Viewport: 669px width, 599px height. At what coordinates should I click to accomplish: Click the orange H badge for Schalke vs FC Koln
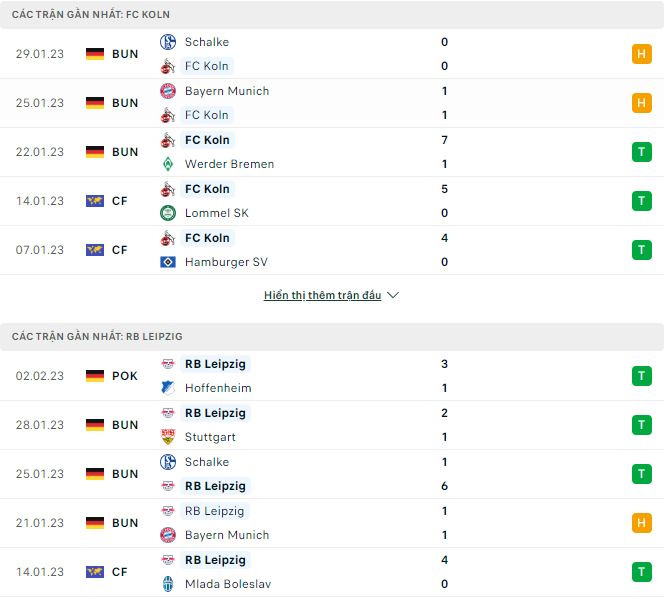(641, 54)
